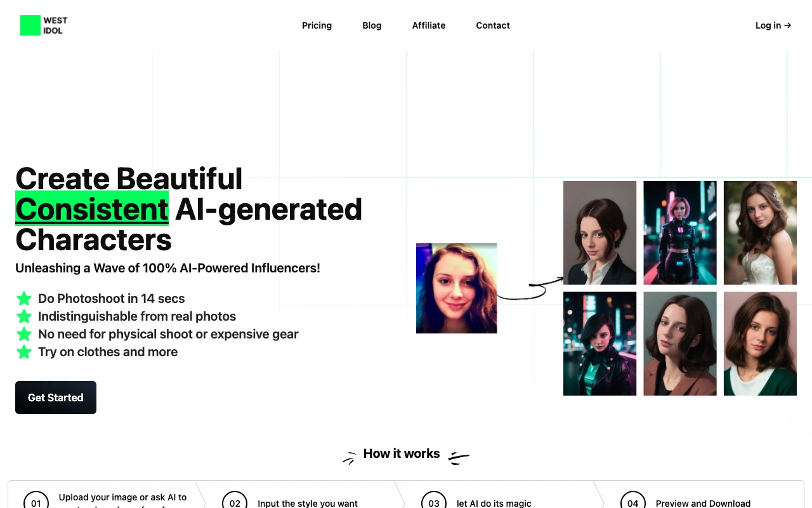Open the Affiliate link in navigation
This screenshot has height=508, width=812.
(x=429, y=25)
